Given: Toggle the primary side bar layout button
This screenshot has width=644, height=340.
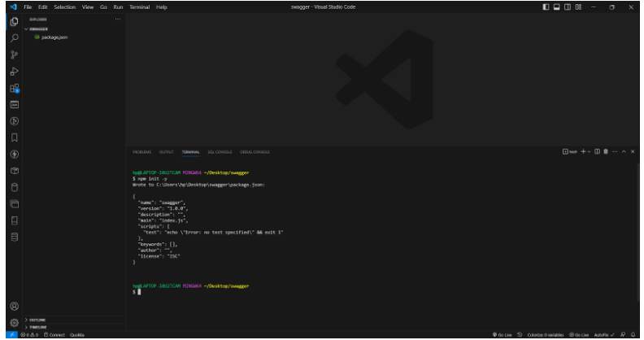Looking at the screenshot, I should 546,7.
